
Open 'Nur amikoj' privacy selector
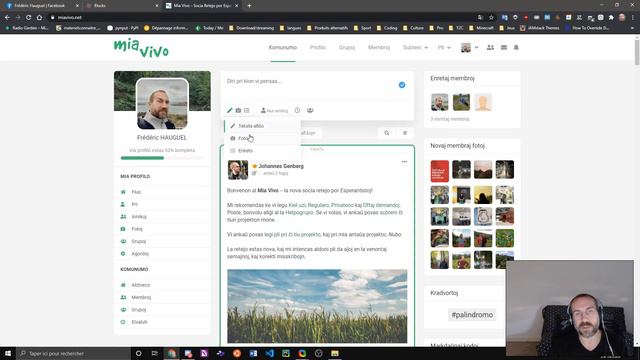pos(274,110)
